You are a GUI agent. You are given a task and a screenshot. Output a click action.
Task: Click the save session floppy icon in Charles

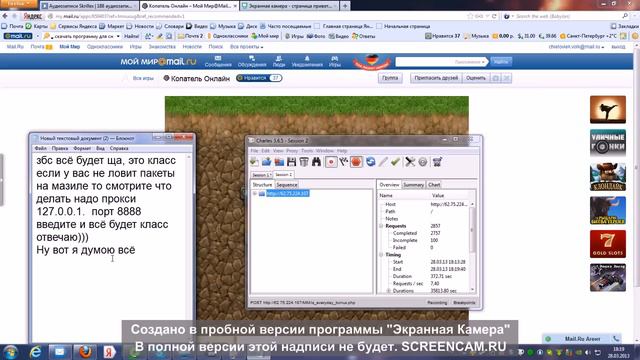point(291,162)
